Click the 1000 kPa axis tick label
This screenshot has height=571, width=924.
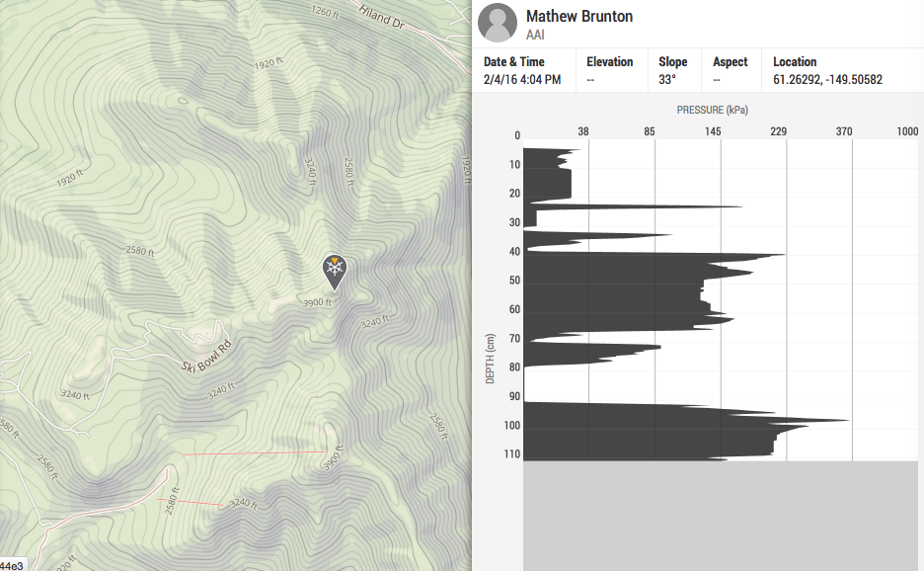tap(907, 131)
